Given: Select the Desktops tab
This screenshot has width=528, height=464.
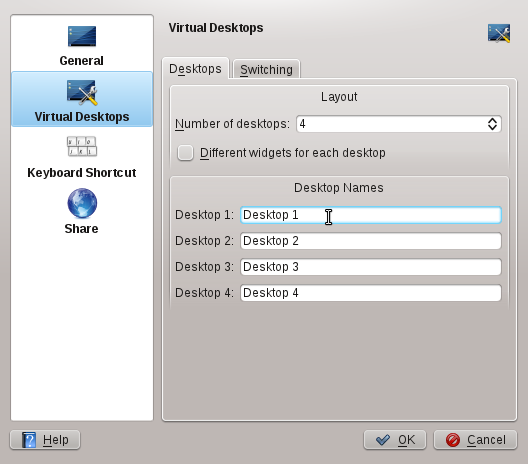Looking at the screenshot, I should pyautogui.click(x=195, y=68).
